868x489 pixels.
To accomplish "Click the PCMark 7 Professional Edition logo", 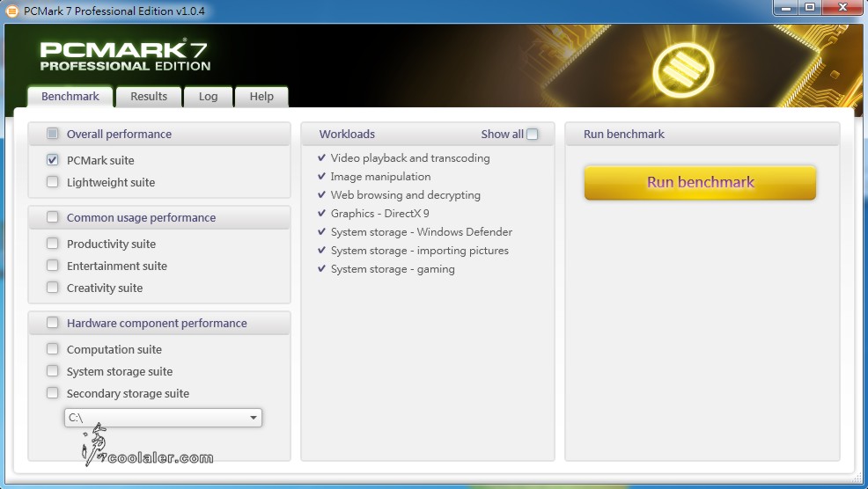I will coord(125,55).
